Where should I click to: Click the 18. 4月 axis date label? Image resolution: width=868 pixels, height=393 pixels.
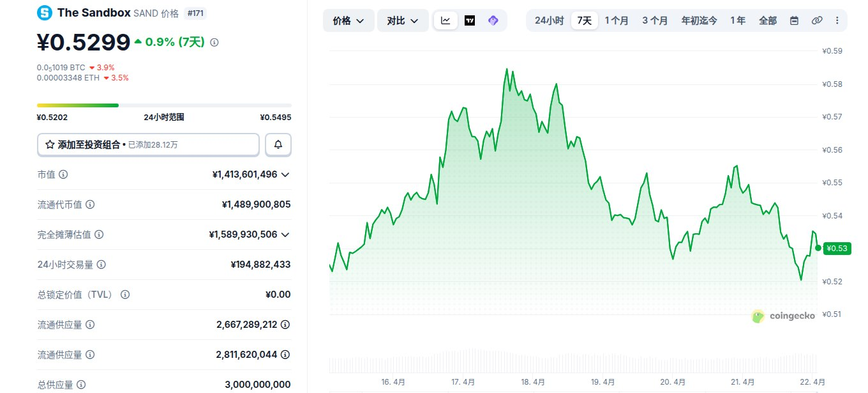(x=533, y=382)
